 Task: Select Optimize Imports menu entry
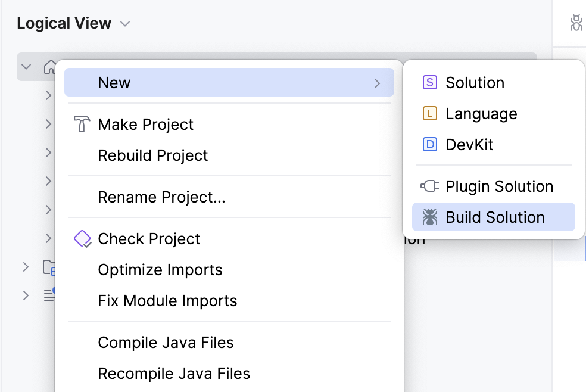click(x=160, y=269)
